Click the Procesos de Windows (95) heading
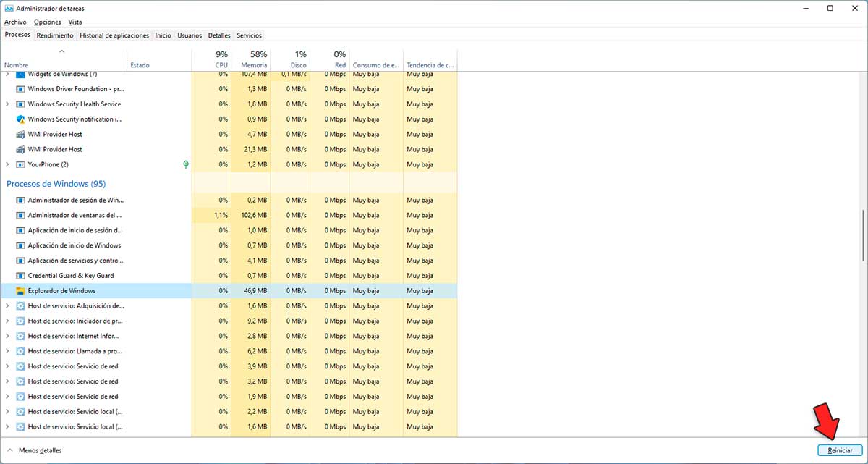868x464 pixels. pyautogui.click(x=56, y=184)
